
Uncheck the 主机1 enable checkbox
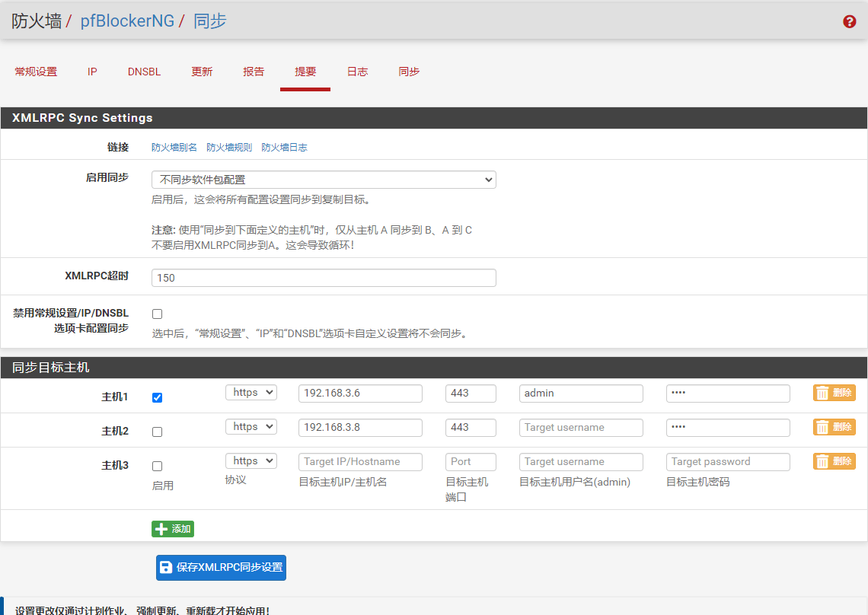158,397
